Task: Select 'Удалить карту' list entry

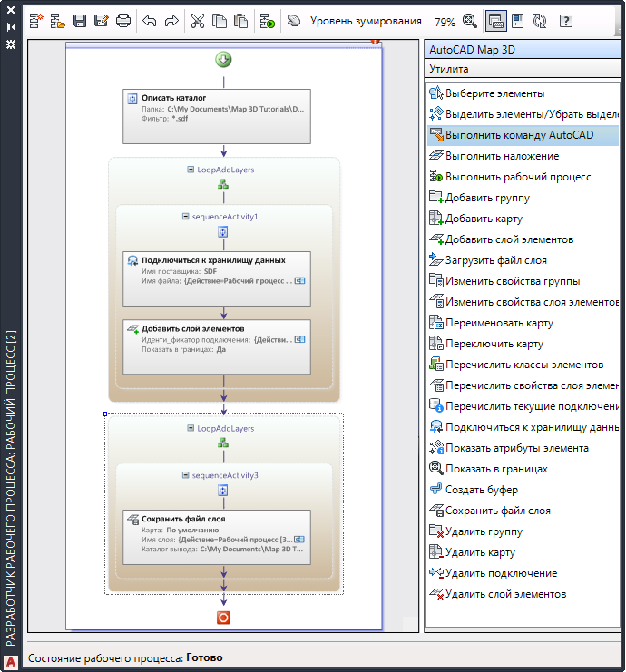Action: 523,552
